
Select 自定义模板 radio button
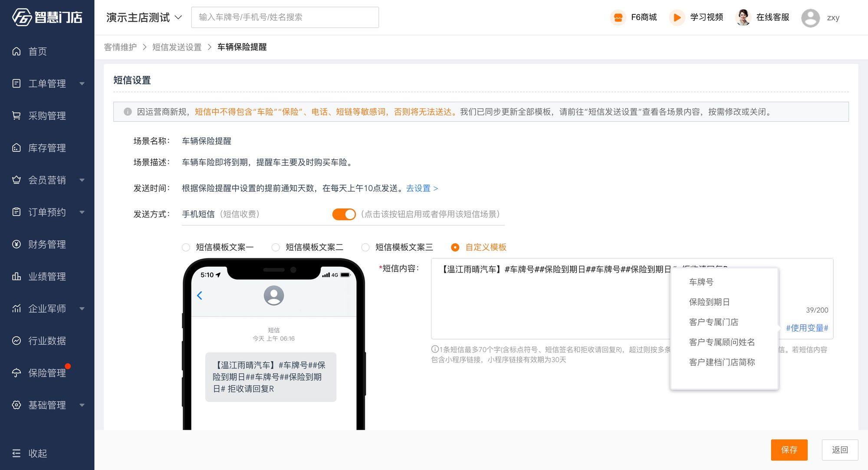click(x=455, y=247)
